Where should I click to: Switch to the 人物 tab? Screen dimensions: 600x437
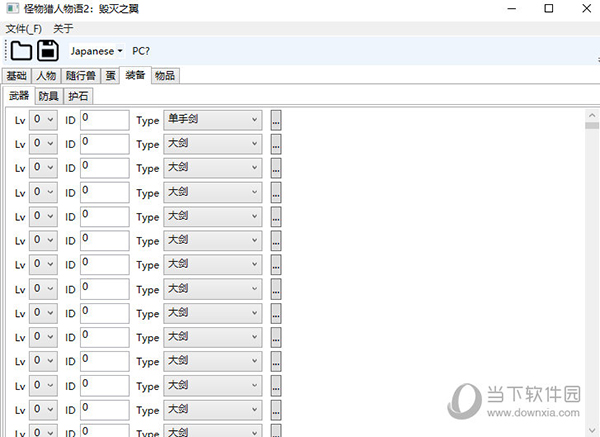[x=46, y=76]
